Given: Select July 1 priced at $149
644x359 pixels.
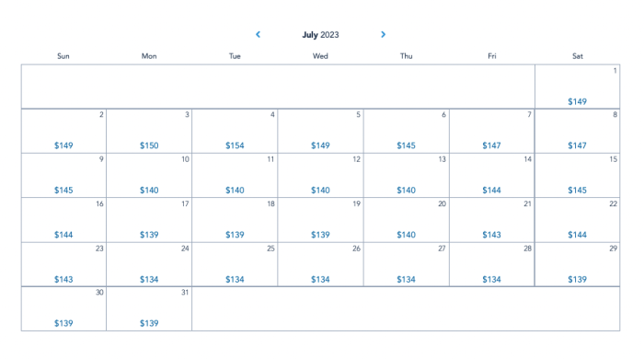Looking at the screenshot, I should click(577, 87).
